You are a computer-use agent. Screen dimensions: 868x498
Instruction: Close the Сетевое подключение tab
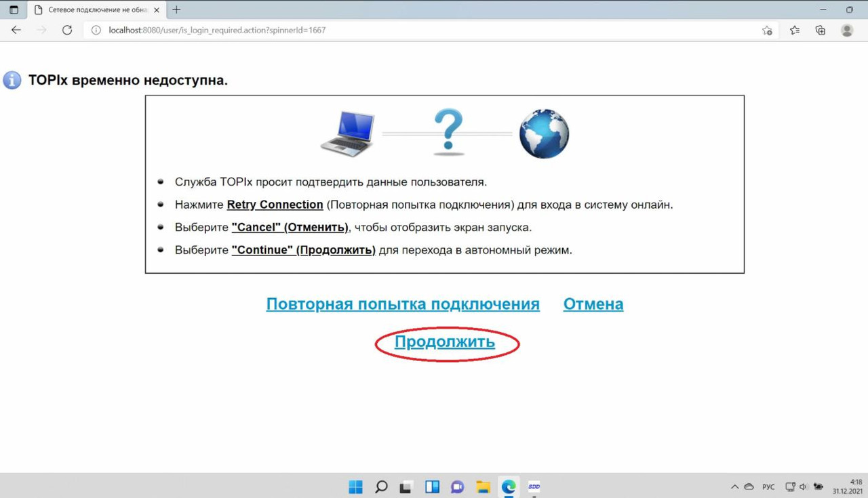click(157, 10)
